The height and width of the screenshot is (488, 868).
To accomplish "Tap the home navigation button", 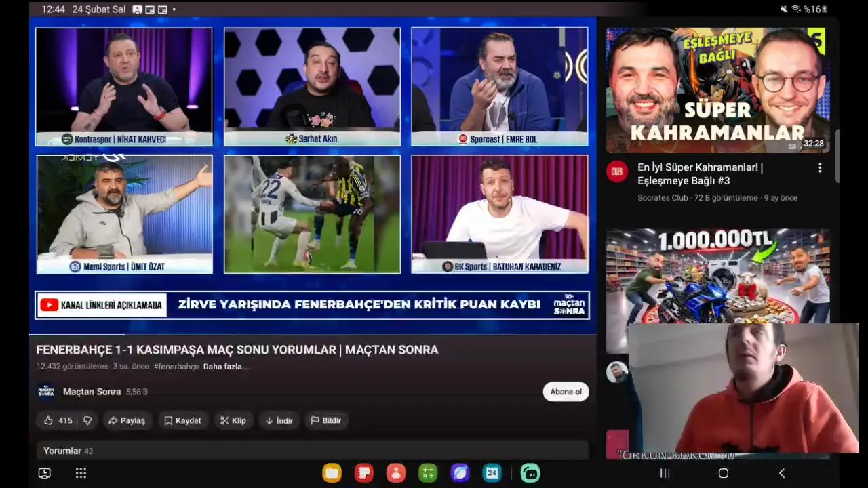I will coord(723,473).
